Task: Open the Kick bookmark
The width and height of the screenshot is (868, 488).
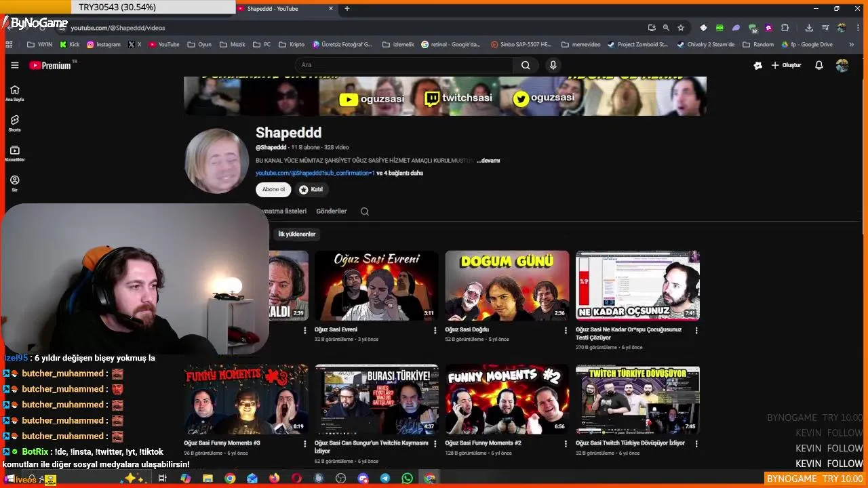Action: 69,45
